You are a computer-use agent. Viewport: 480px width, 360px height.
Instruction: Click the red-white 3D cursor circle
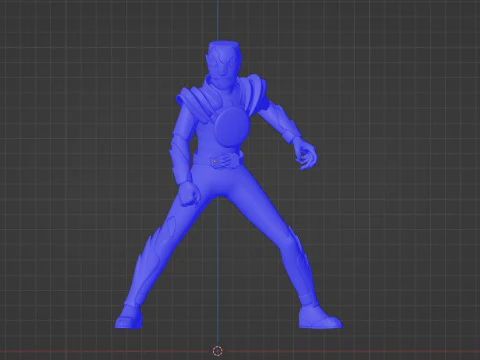coord(217,351)
